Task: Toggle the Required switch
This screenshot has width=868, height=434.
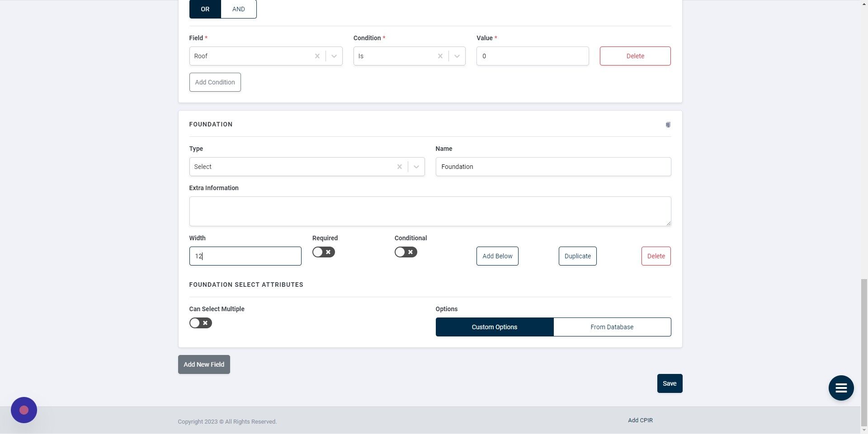Action: click(324, 252)
